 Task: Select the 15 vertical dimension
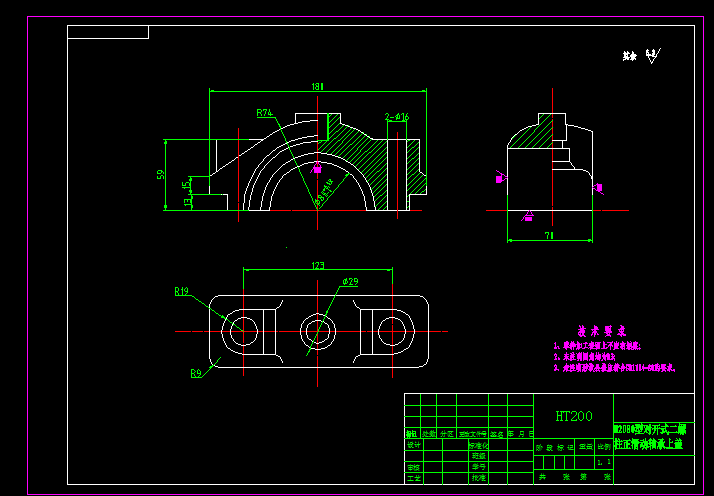click(x=186, y=185)
